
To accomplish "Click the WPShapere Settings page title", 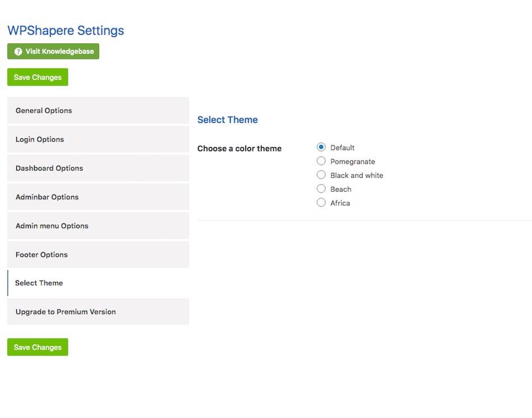I will 66,31.
